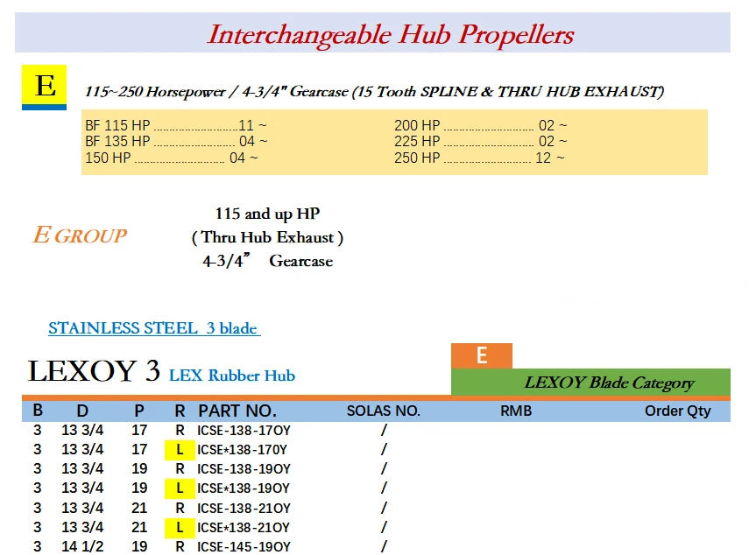Select part number ICSE-138-19OY
The image size is (756, 555).
pyautogui.click(x=244, y=468)
